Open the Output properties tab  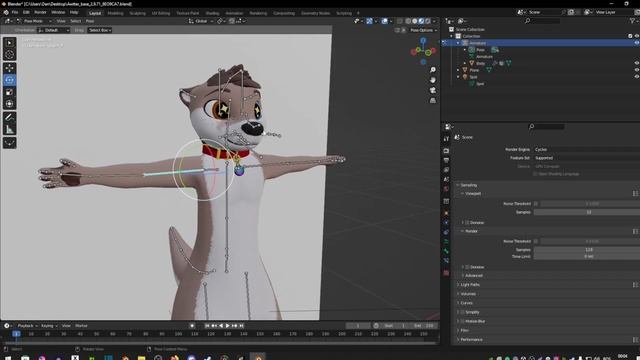click(x=446, y=160)
